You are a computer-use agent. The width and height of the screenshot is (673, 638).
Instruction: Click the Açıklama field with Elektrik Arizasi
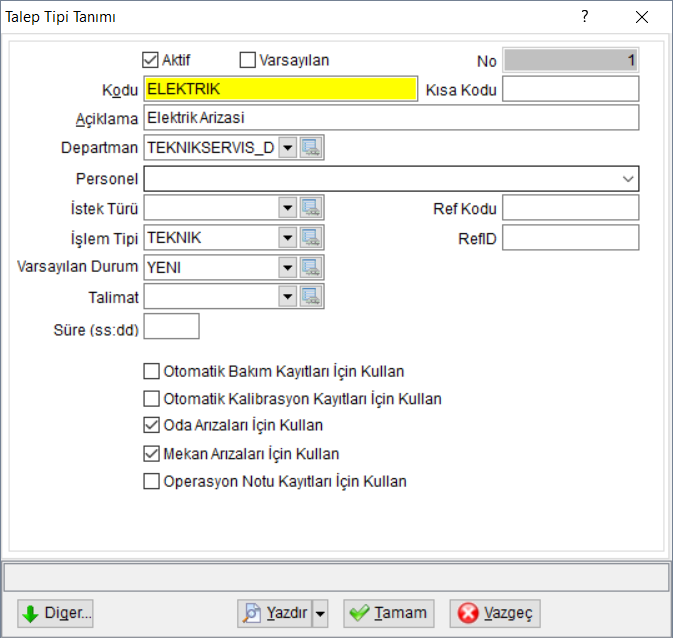coord(391,117)
